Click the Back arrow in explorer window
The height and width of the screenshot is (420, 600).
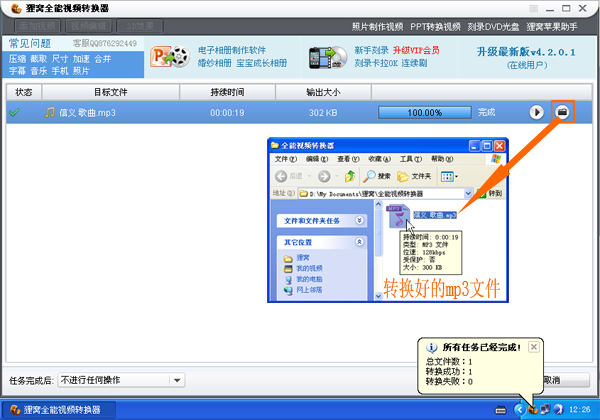click(281, 176)
